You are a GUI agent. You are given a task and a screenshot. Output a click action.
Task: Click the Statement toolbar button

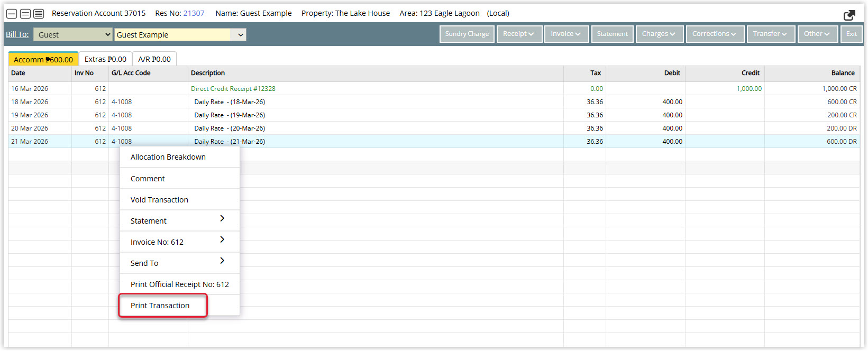(613, 34)
